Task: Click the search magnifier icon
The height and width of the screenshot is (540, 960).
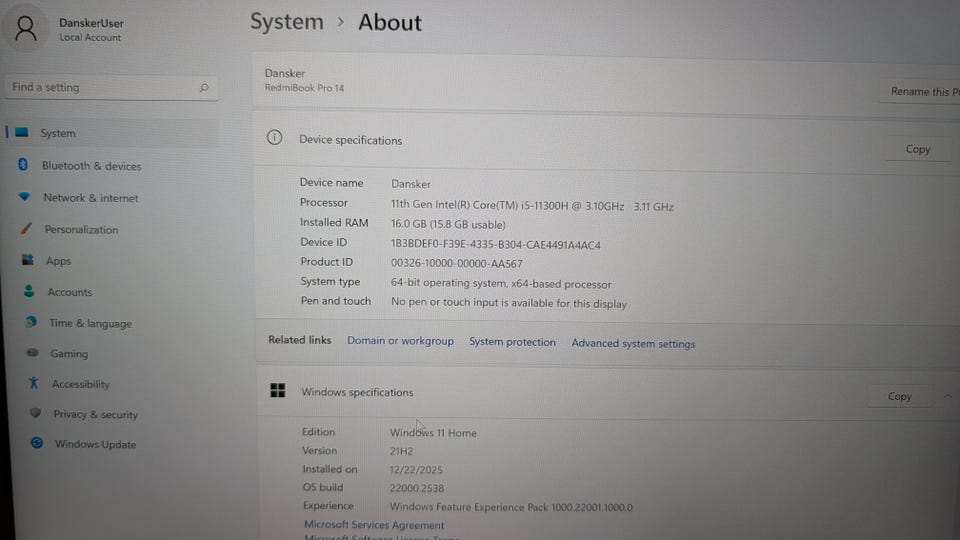Action: (204, 88)
